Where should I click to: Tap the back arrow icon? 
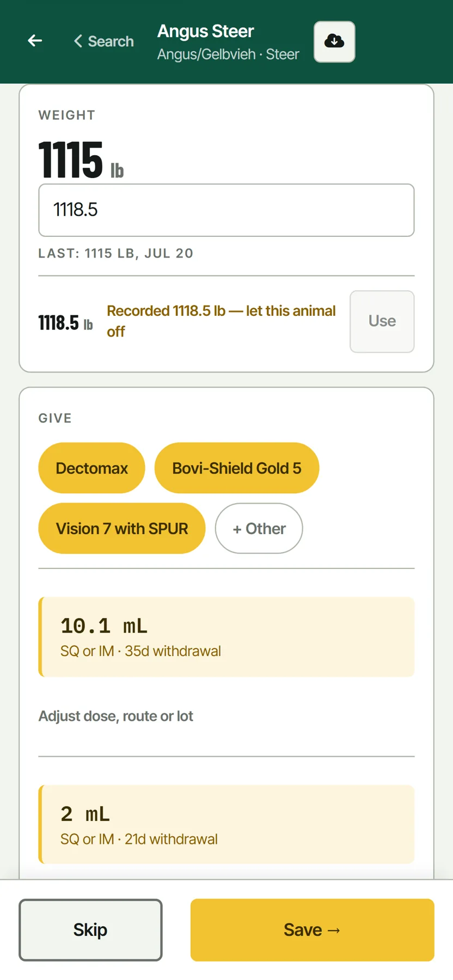coord(35,41)
